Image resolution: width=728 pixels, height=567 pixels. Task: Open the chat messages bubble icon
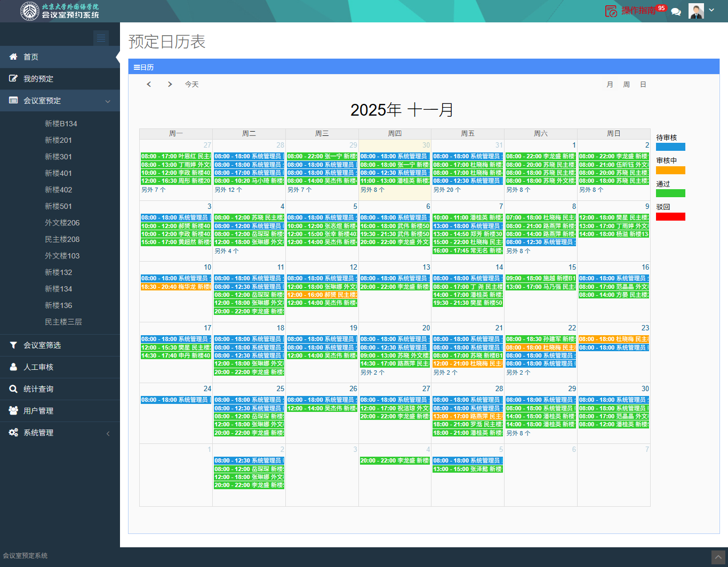[676, 12]
